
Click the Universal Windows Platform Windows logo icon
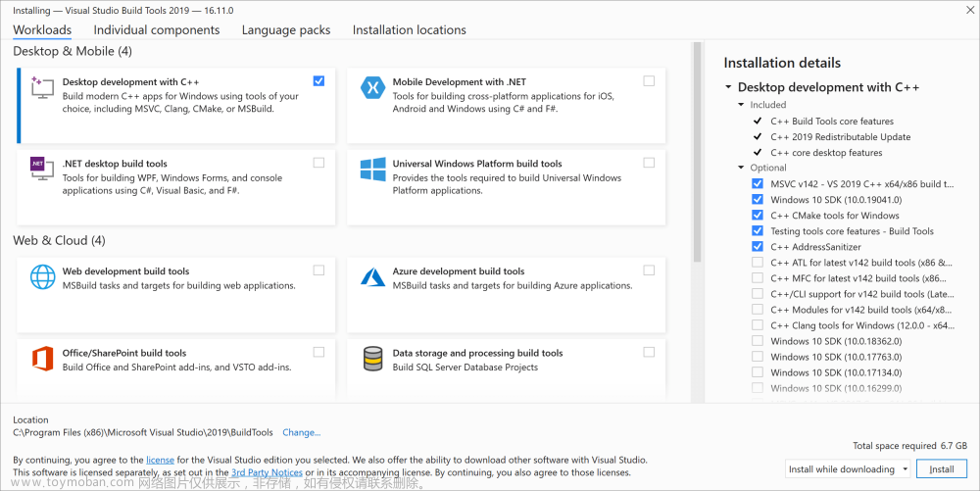coord(372,170)
